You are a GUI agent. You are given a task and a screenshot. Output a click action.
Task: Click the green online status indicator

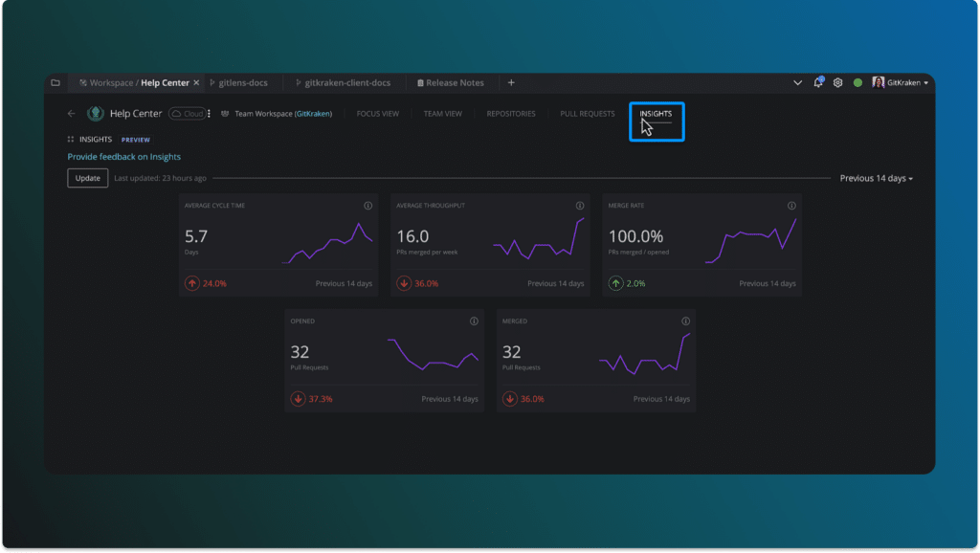(x=858, y=83)
